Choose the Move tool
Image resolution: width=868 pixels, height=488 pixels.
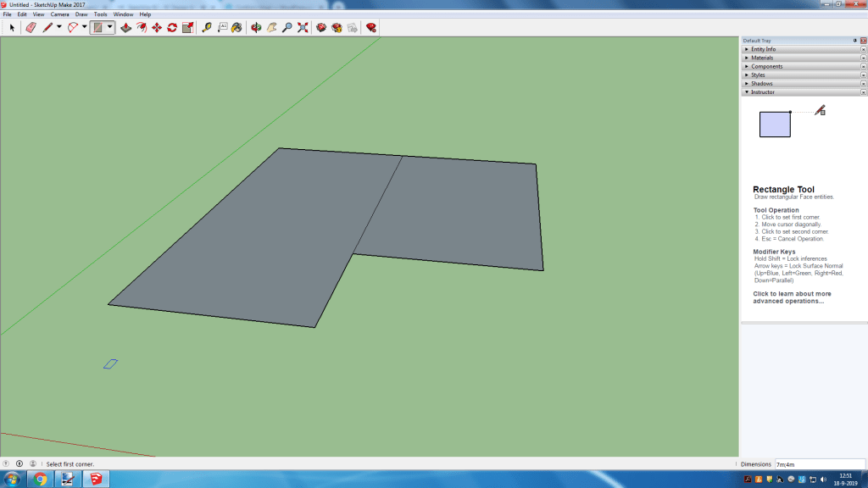[x=157, y=28]
